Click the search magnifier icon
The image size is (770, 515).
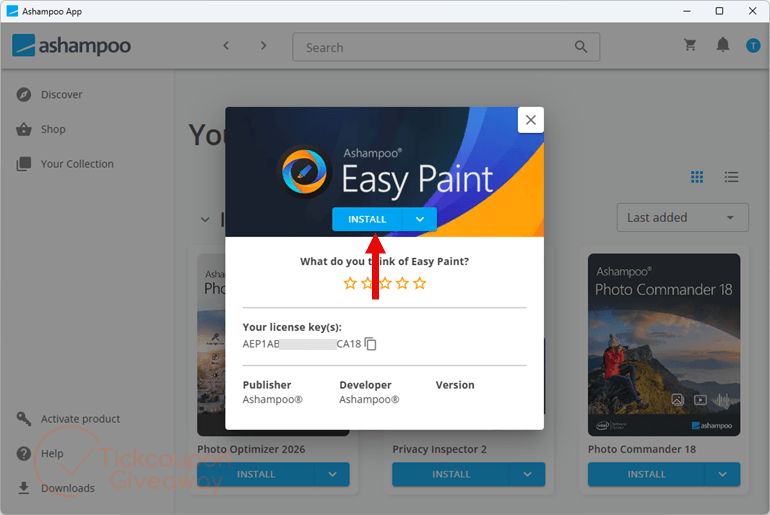[581, 47]
